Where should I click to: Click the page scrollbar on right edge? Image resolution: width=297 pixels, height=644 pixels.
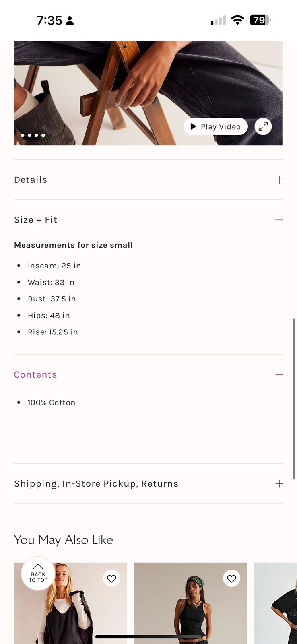click(x=294, y=398)
